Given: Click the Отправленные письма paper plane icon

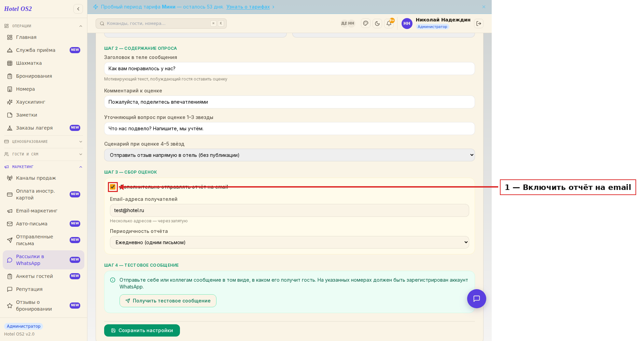Looking at the screenshot, I should 10,240.
